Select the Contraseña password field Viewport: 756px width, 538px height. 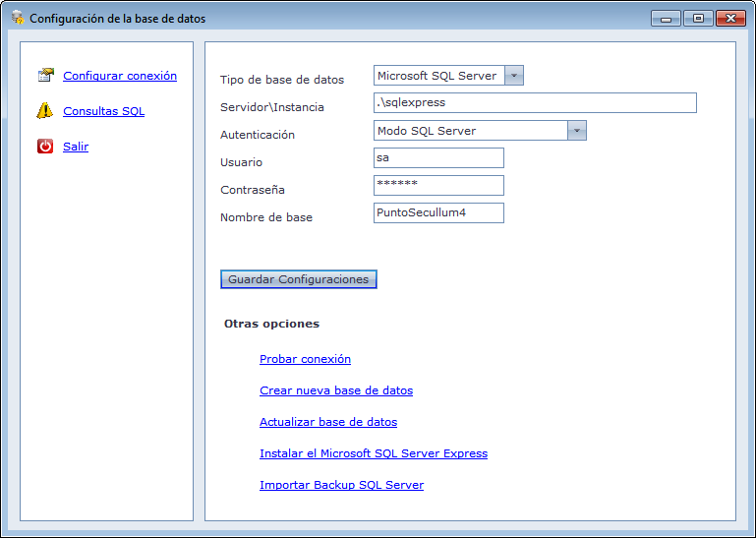[438, 186]
